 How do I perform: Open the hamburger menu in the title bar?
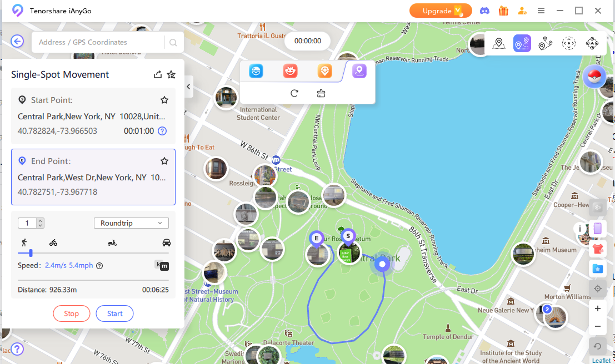click(541, 11)
